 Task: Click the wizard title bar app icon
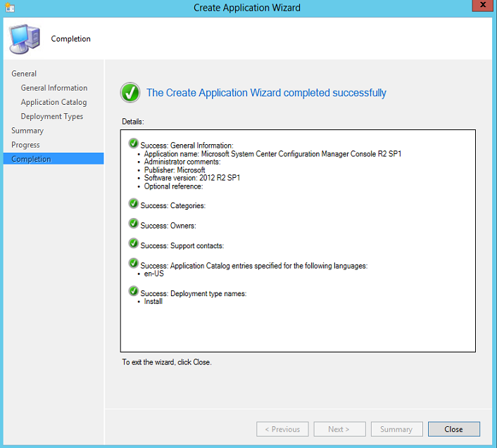(10, 8)
